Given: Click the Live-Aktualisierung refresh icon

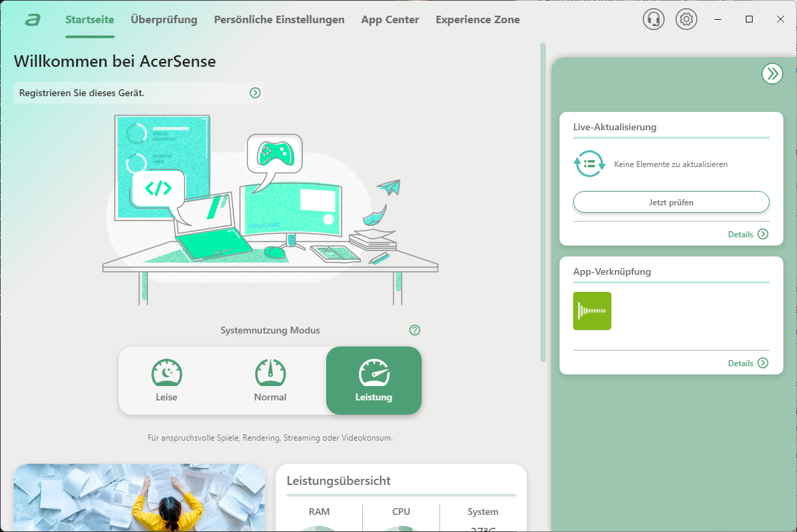Looking at the screenshot, I should [x=589, y=164].
